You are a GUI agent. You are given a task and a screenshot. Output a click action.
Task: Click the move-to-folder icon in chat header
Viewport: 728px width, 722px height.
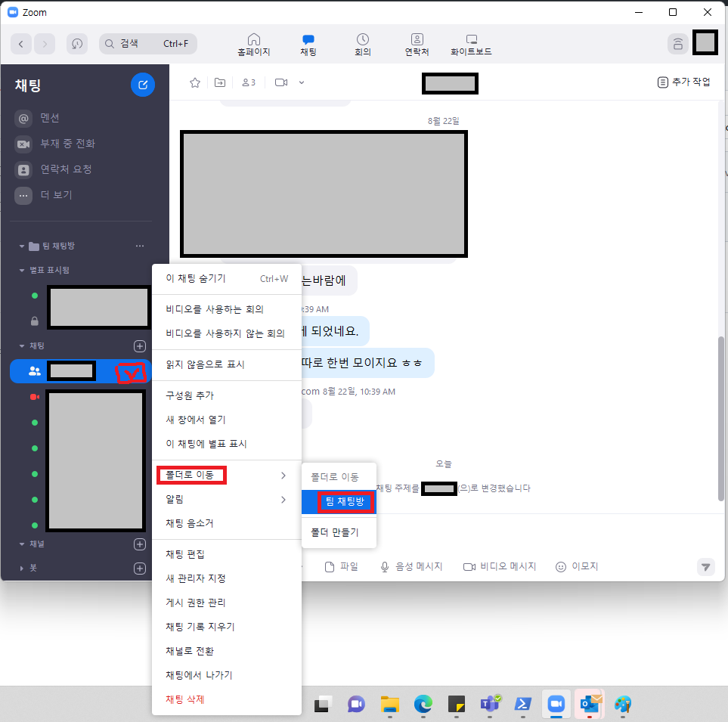(x=220, y=82)
